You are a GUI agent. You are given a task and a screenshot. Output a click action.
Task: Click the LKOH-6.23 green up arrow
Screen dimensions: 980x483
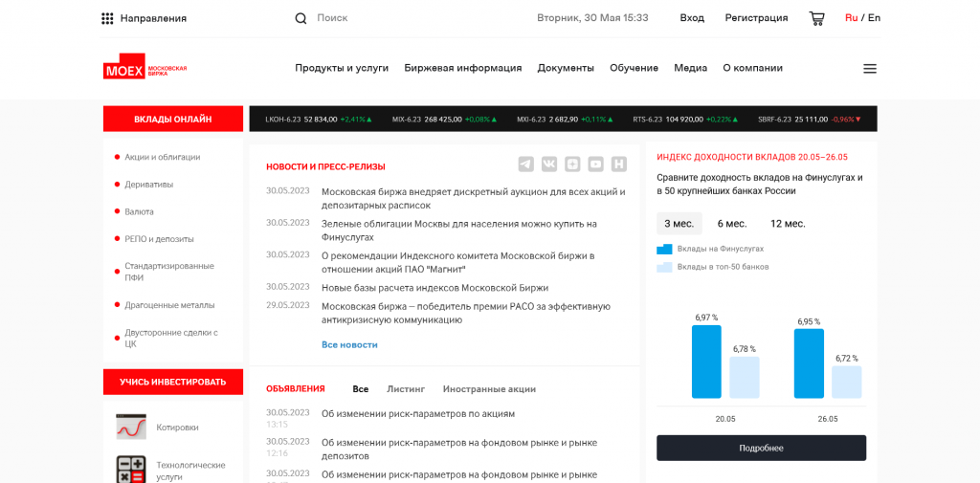(x=369, y=119)
